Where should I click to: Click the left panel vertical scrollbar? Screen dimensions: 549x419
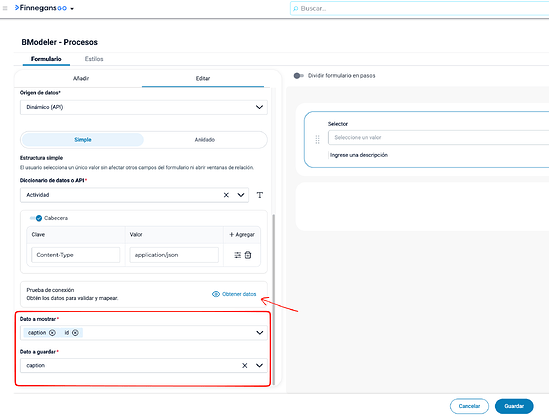(x=274, y=299)
